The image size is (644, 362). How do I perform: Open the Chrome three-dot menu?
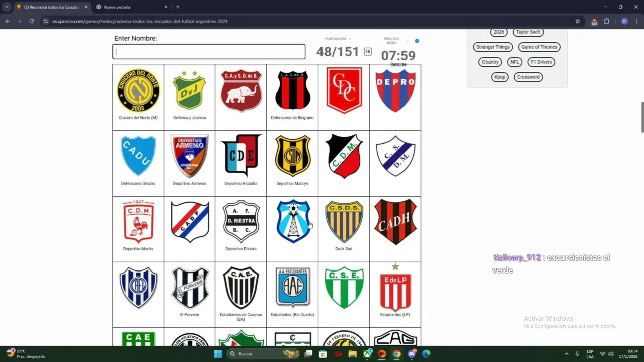[x=637, y=21]
